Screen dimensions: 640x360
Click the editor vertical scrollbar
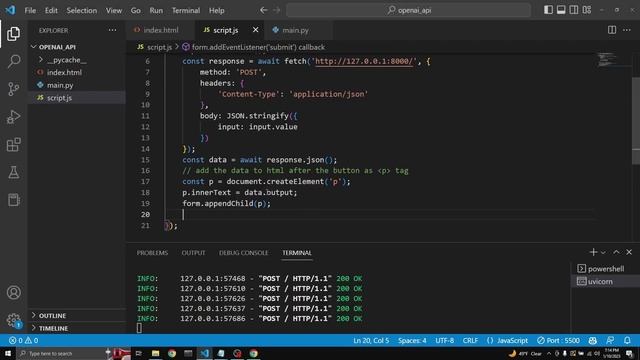click(636, 121)
